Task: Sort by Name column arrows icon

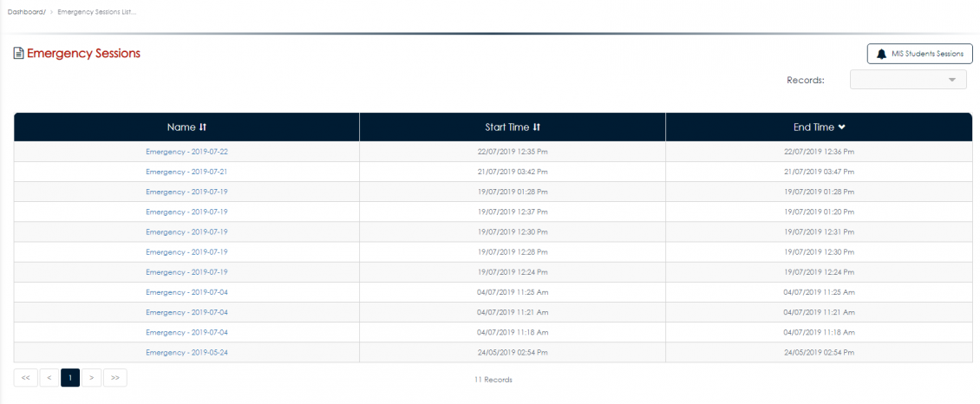Action: pyautogui.click(x=203, y=127)
